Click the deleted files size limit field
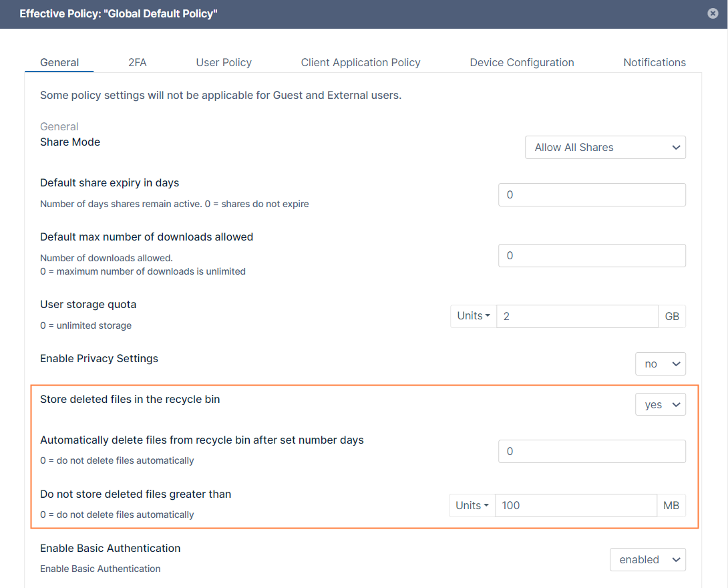The width and height of the screenshot is (728, 588). (576, 506)
